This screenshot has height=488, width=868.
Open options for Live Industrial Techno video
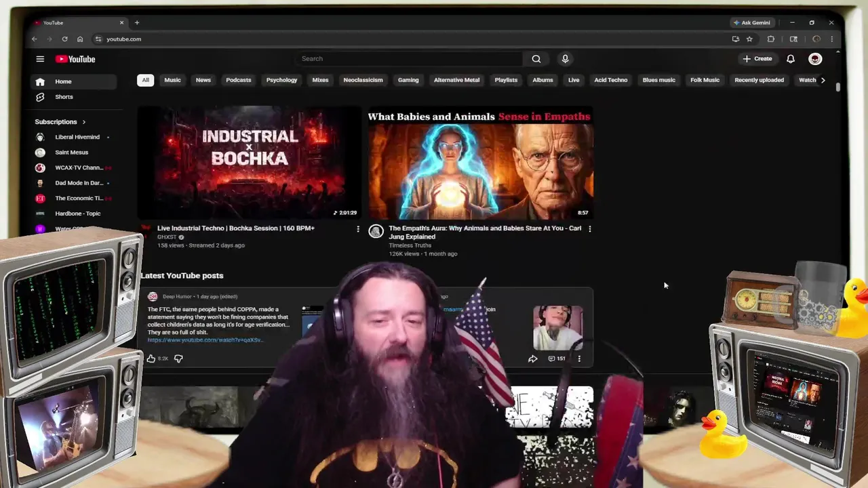pos(358,229)
